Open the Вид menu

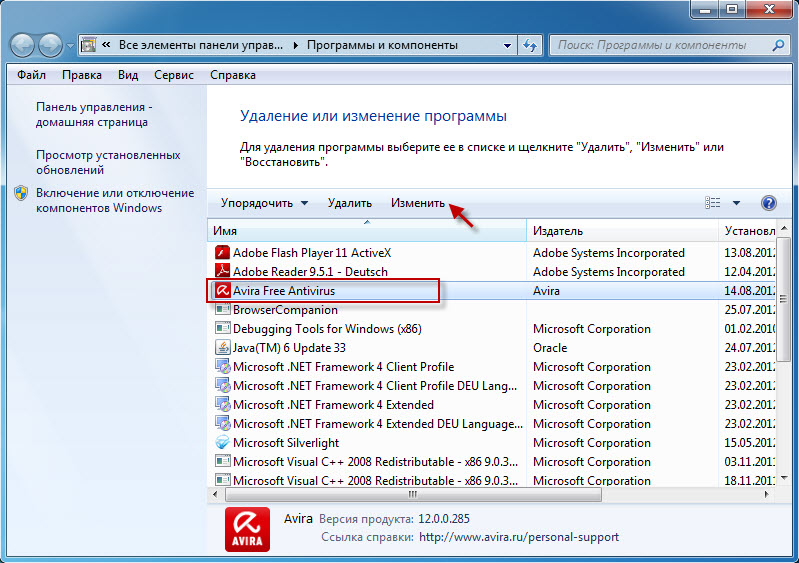[x=128, y=75]
